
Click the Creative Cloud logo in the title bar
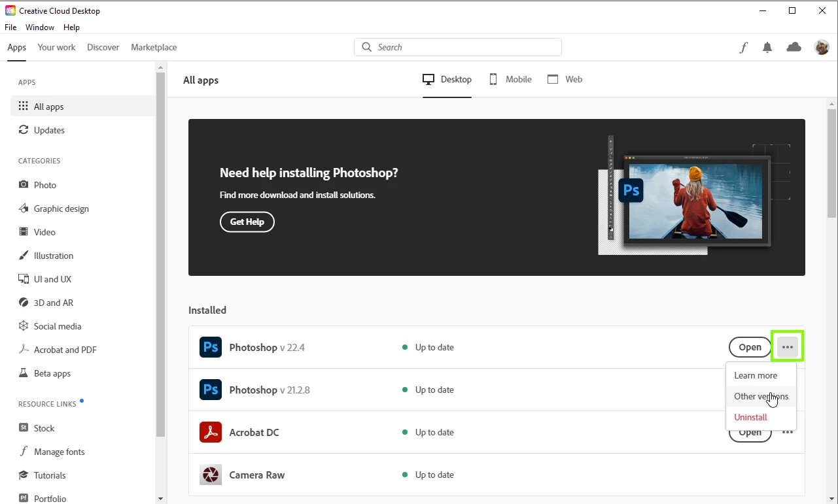tap(10, 10)
